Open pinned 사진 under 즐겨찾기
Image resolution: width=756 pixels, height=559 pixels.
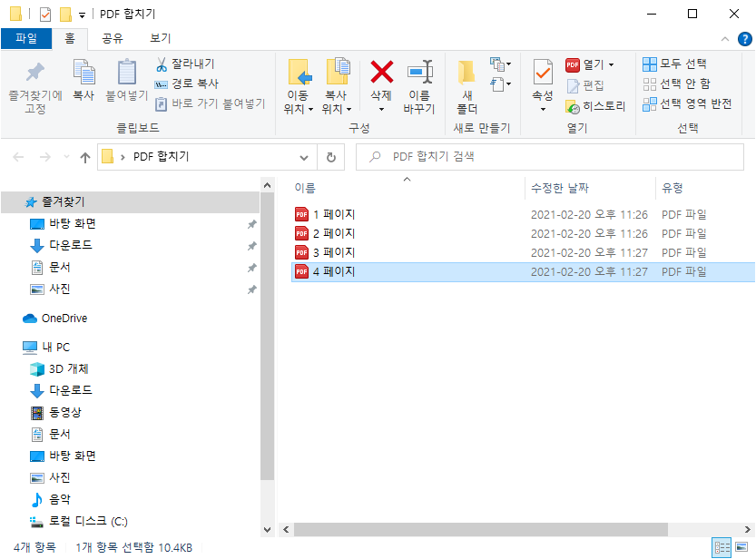[59, 289]
